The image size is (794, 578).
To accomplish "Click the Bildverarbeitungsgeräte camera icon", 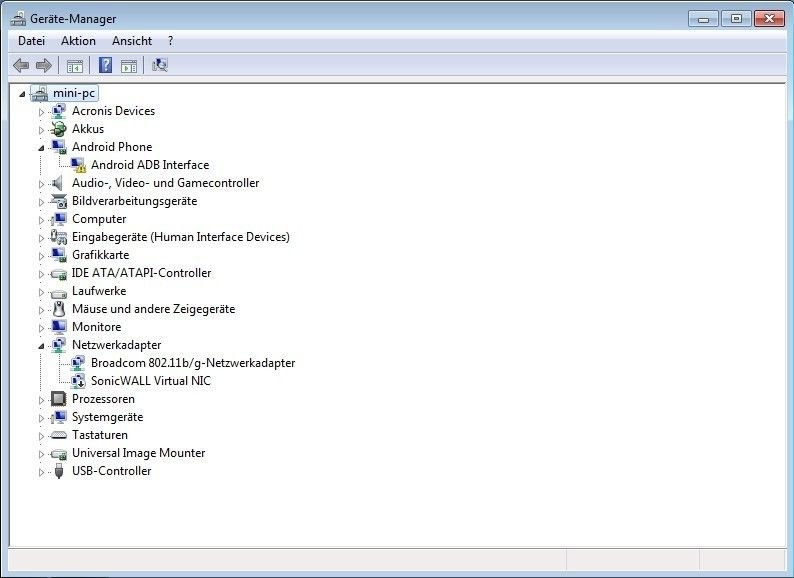I will pyautogui.click(x=59, y=201).
